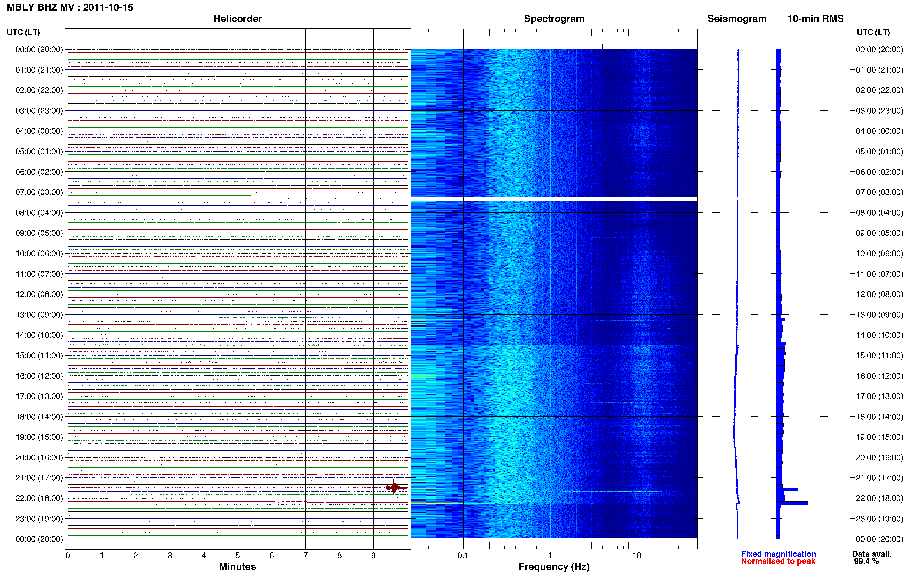Click the right '17:00 (13:00)' time label
Image resolution: width=924 pixels, height=578 pixels.
(879, 396)
